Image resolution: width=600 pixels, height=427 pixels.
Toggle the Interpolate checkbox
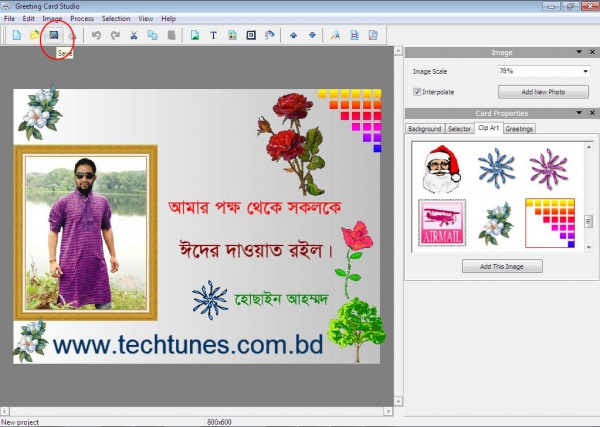tap(417, 92)
